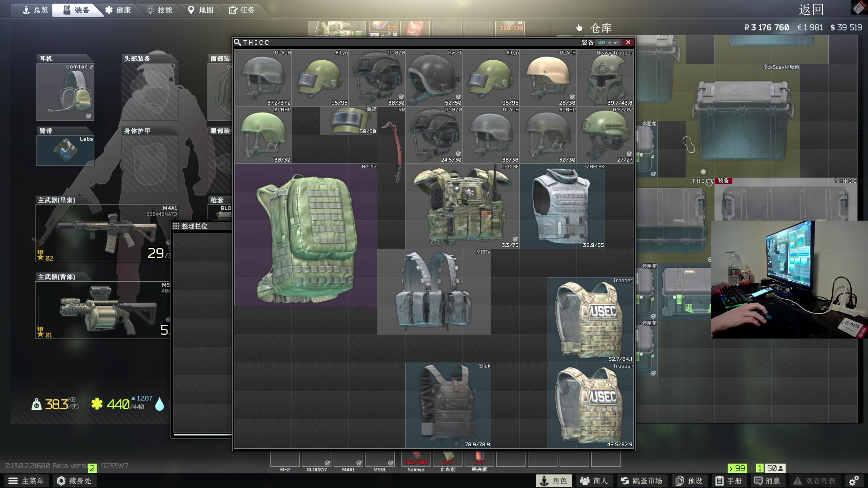The height and width of the screenshot is (488, 868).
Task: Open the 手册 handbook
Action: [729, 481]
